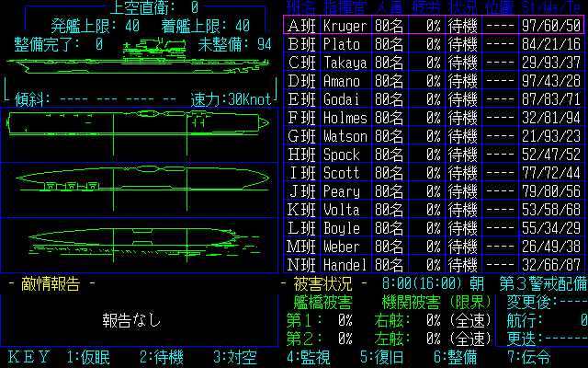Click commander name Holmes
The width and height of the screenshot is (588, 368).
click(345, 118)
